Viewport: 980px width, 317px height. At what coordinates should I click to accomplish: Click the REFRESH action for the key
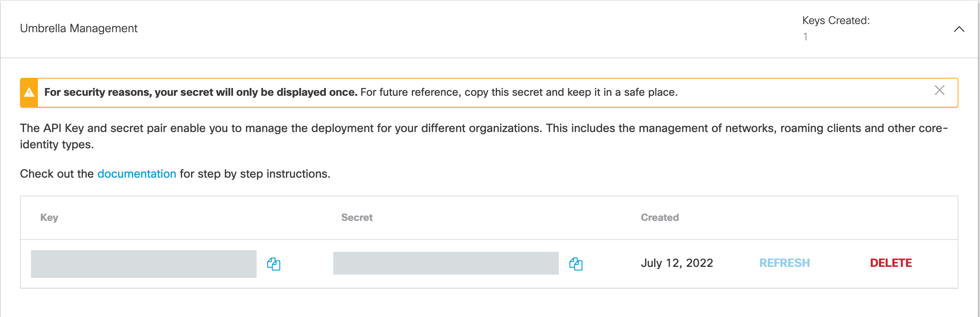[x=784, y=263]
